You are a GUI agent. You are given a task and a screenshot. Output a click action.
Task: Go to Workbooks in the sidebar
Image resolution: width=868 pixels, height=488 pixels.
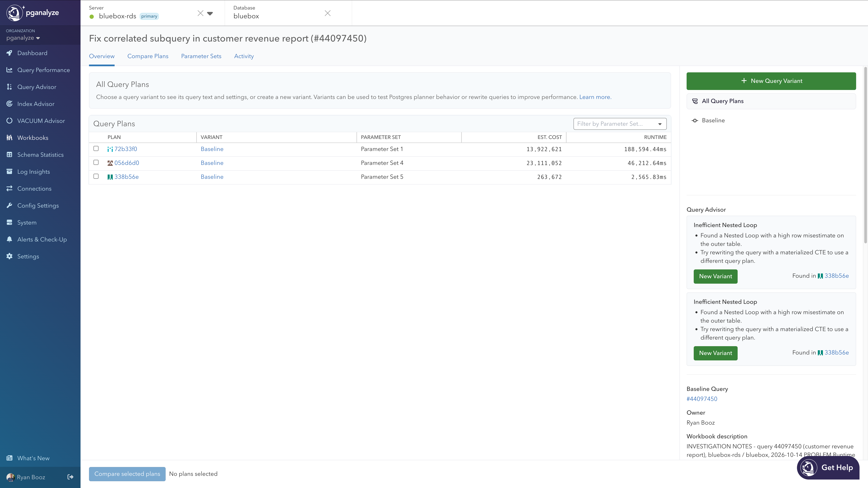[x=33, y=137]
